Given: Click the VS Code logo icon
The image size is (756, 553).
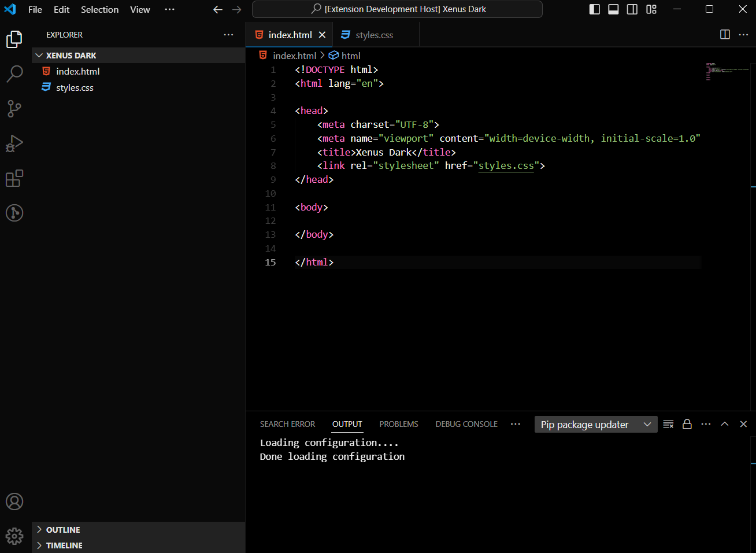Looking at the screenshot, I should [10, 9].
